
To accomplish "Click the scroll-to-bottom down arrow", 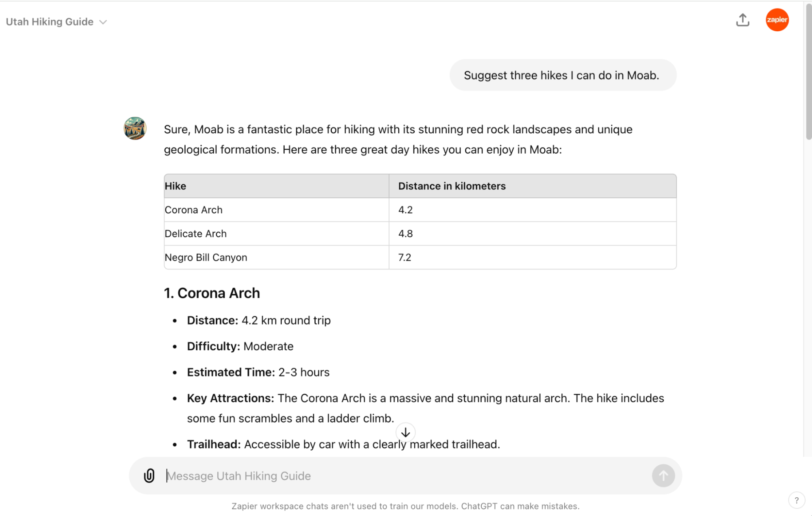I will point(405,433).
